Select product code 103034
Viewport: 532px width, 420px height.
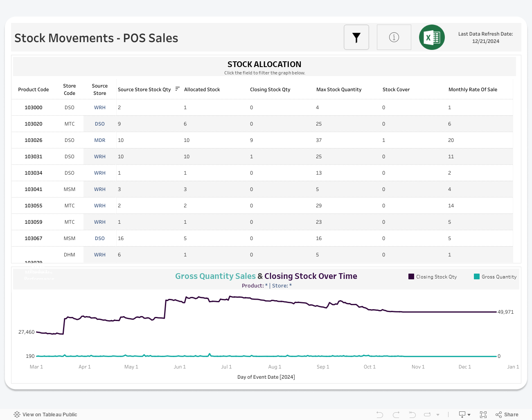pyautogui.click(x=34, y=173)
